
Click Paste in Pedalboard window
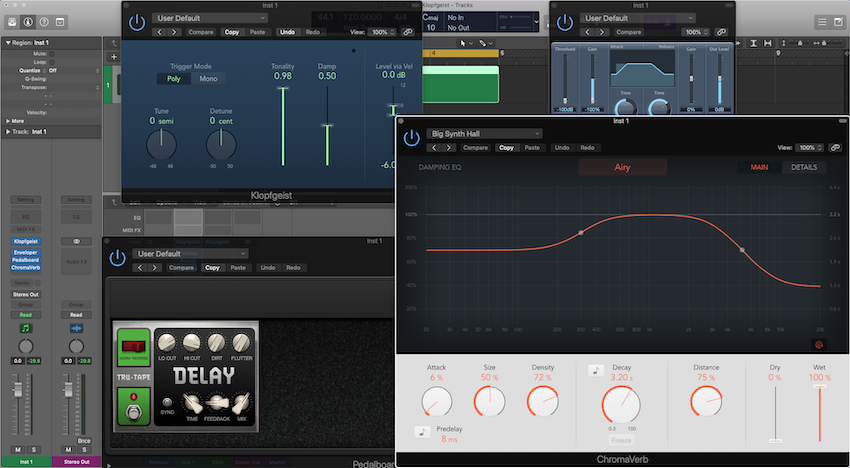point(238,267)
